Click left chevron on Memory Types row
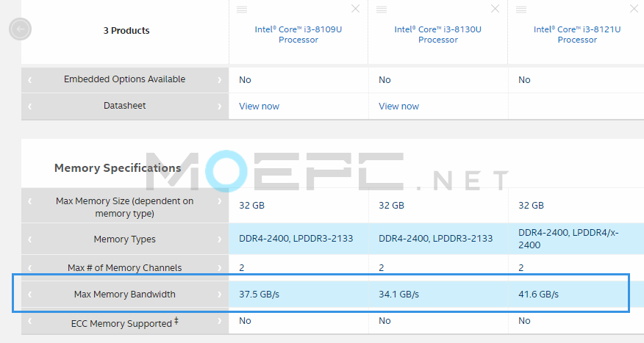 30,239
